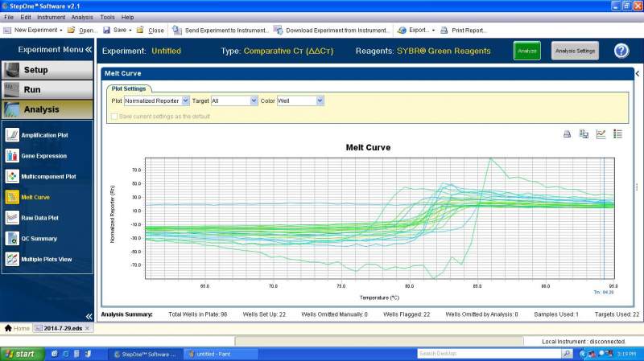Open Gene Expression in Analysis menu

tap(43, 156)
